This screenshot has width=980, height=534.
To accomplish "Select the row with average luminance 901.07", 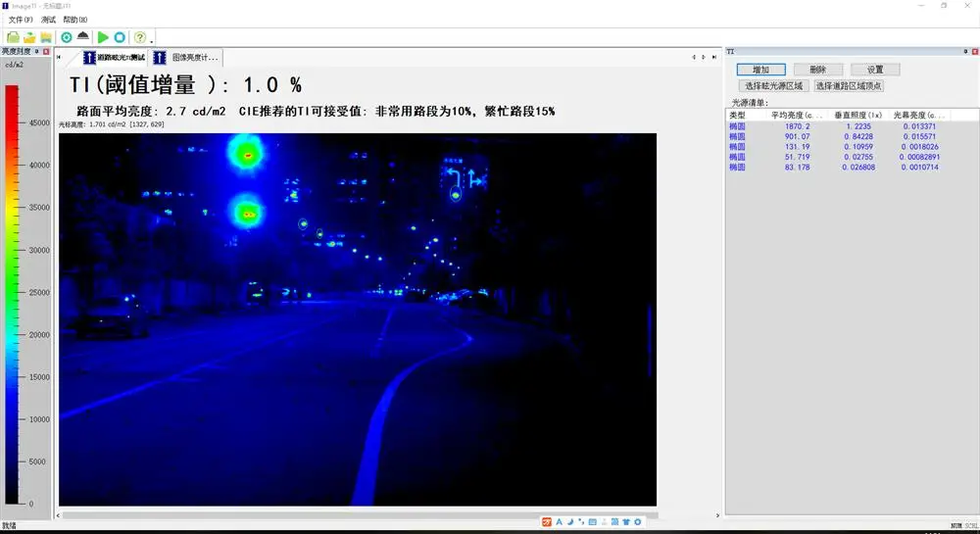I will (852, 136).
